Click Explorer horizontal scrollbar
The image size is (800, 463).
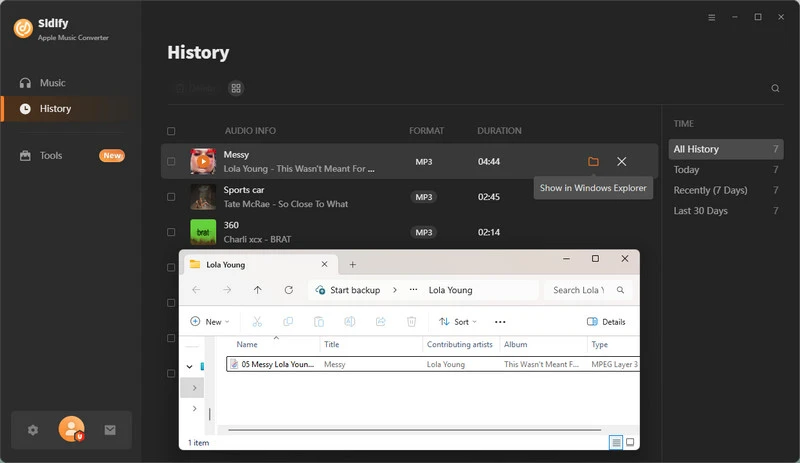(414, 430)
